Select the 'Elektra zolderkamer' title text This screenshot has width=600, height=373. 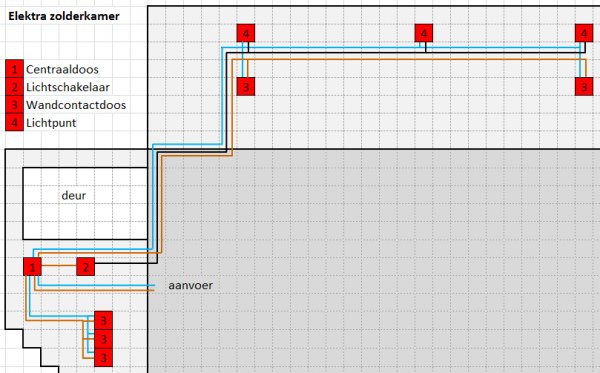(64, 16)
